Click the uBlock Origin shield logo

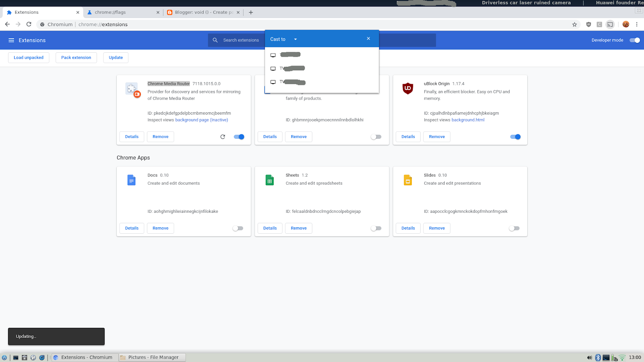[x=408, y=88]
